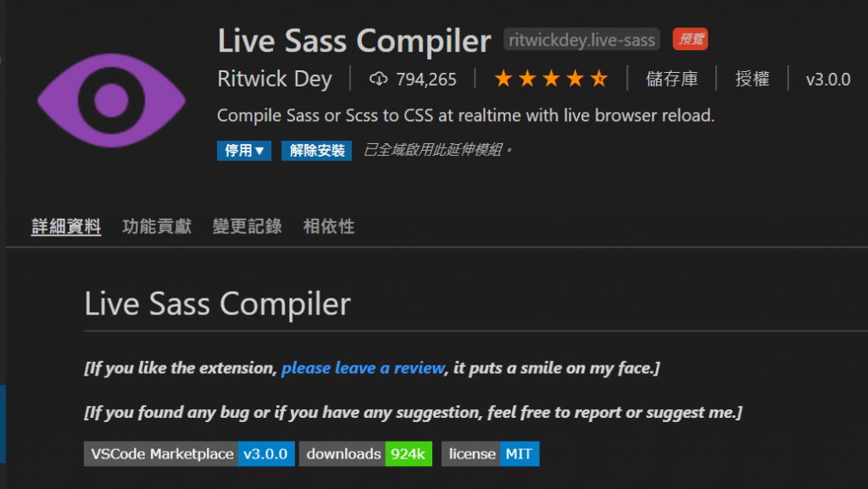Image resolution: width=868 pixels, height=489 pixels.
Task: Follow the 'please leave a review' link
Action: (363, 368)
